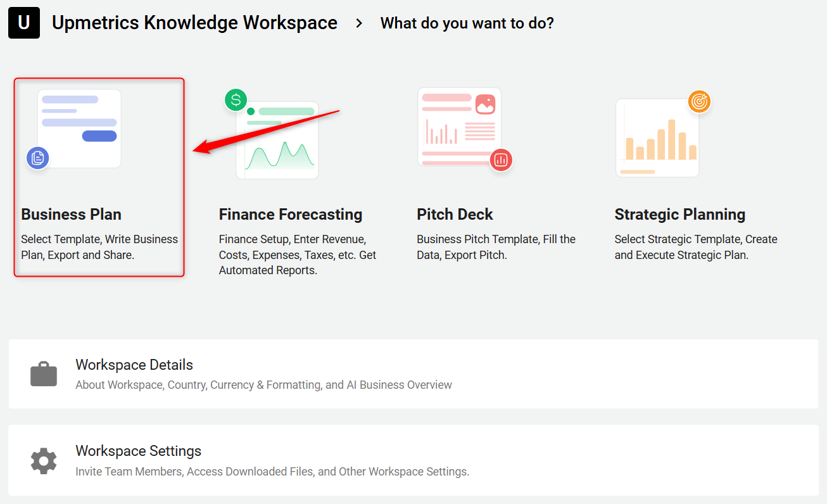Viewport: 827px width, 504px height.
Task: Click 'Invite Team Members, Access Downloaded Files' text
Action: (272, 472)
